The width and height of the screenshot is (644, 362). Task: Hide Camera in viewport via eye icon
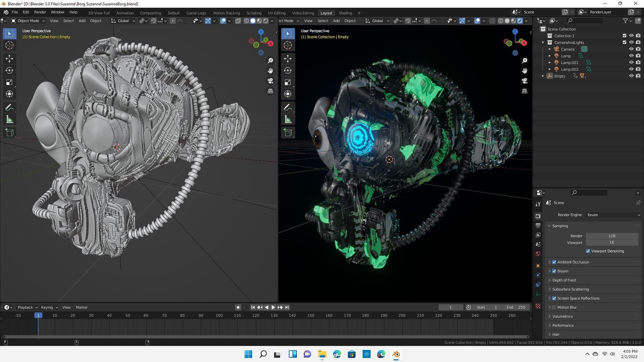(x=631, y=49)
